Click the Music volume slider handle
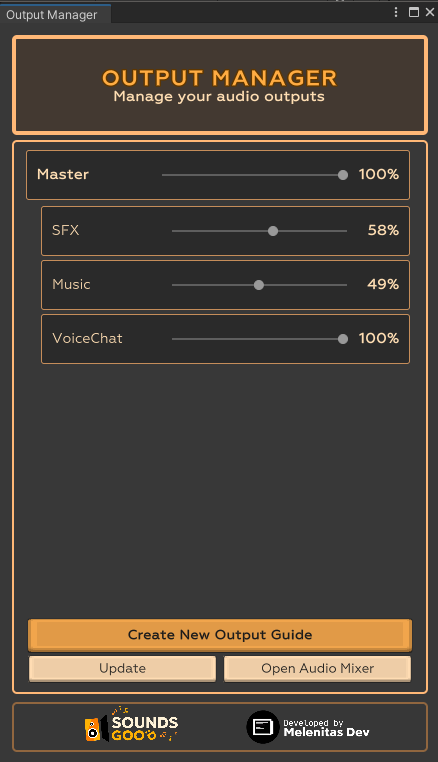The image size is (438, 762). tap(259, 285)
